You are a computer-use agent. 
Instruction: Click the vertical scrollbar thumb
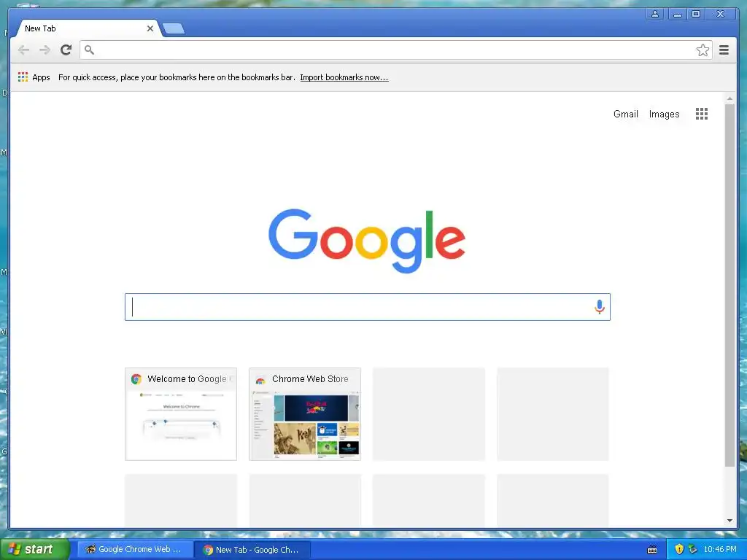pos(729,285)
